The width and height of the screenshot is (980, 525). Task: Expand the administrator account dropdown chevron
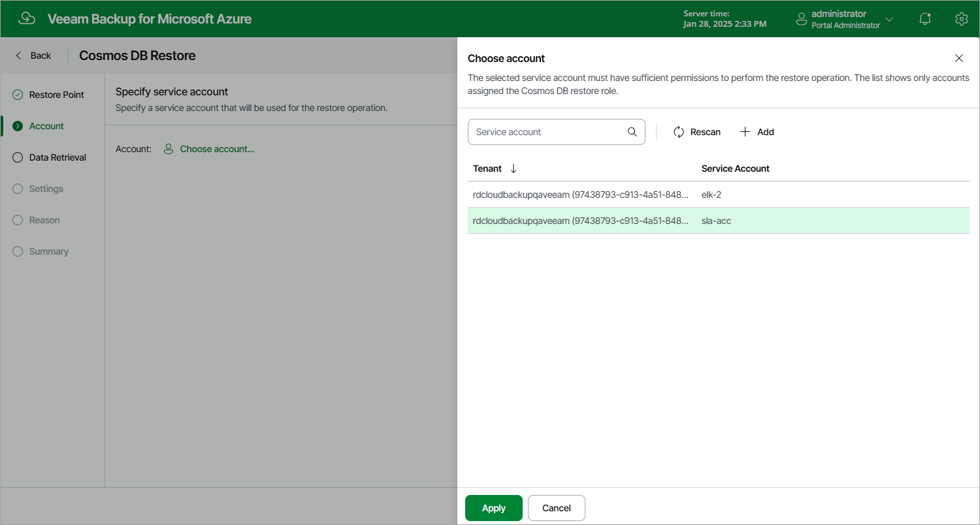[889, 20]
